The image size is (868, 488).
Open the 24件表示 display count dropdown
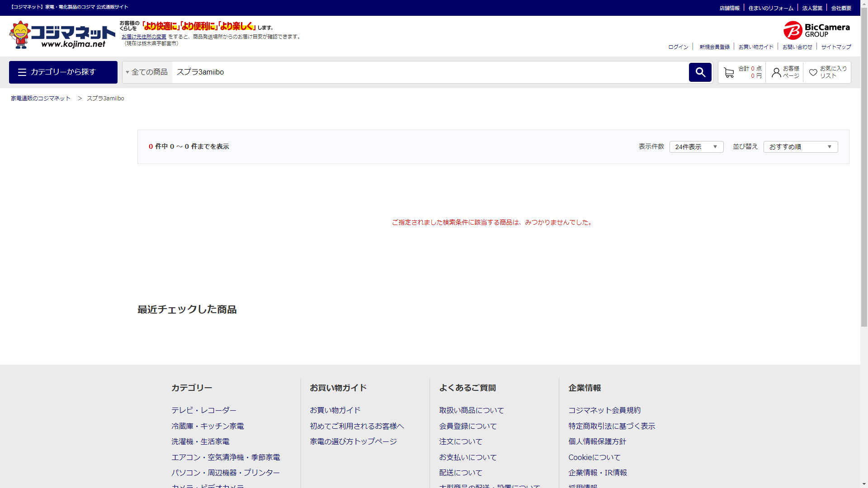(696, 147)
